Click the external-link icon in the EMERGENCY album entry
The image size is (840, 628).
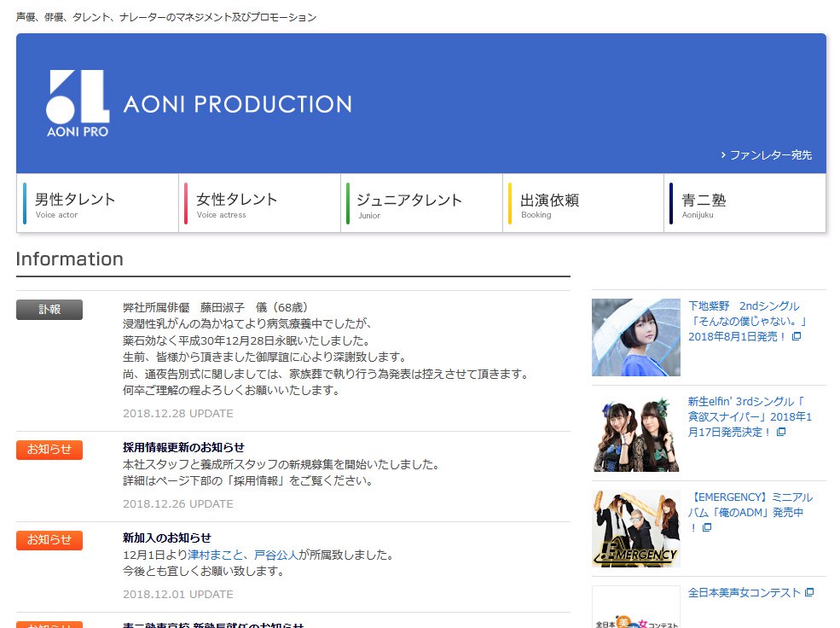pyautogui.click(x=708, y=527)
